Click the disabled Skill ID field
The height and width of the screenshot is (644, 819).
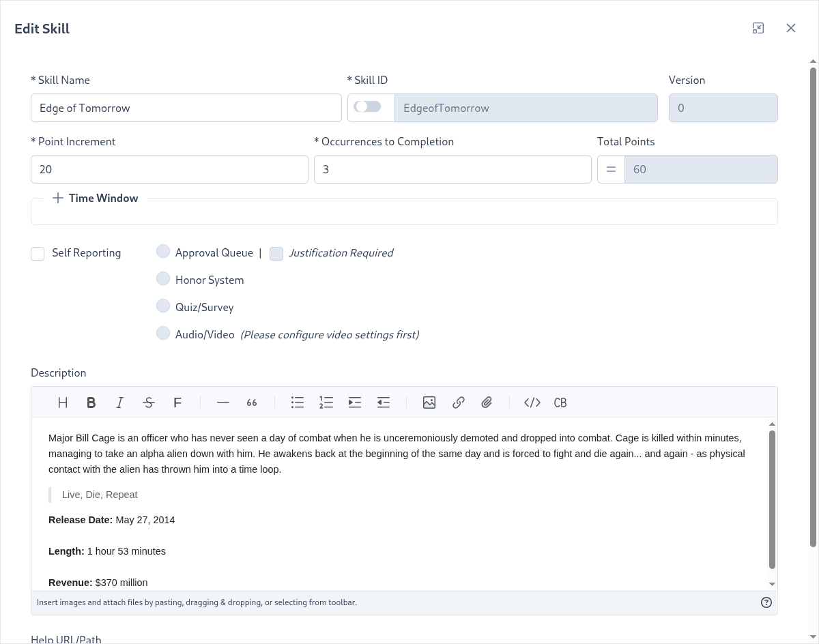(526, 108)
